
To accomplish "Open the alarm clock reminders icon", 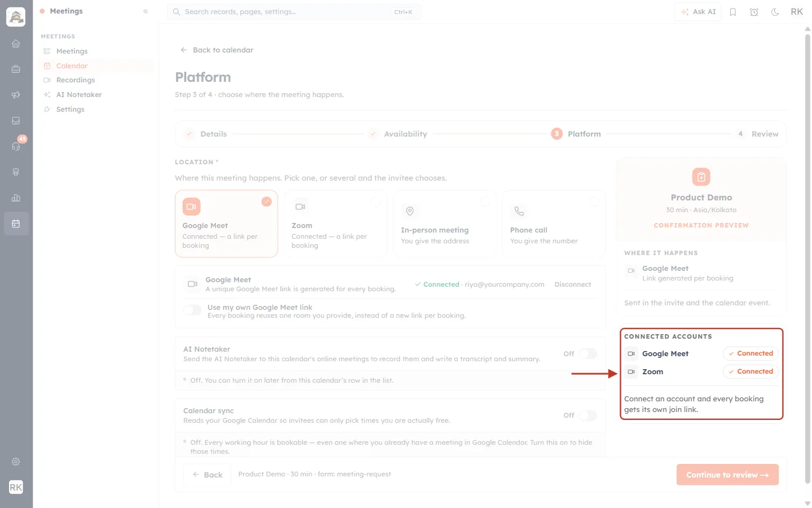I will point(754,12).
